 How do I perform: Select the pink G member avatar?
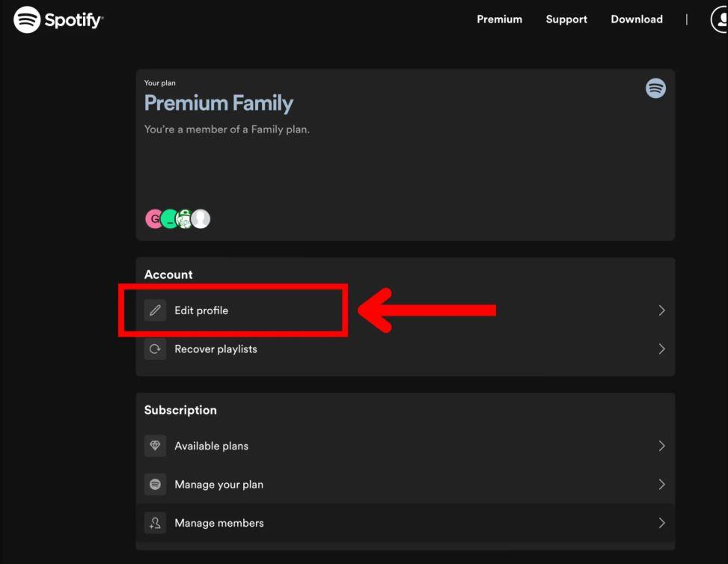click(x=153, y=218)
